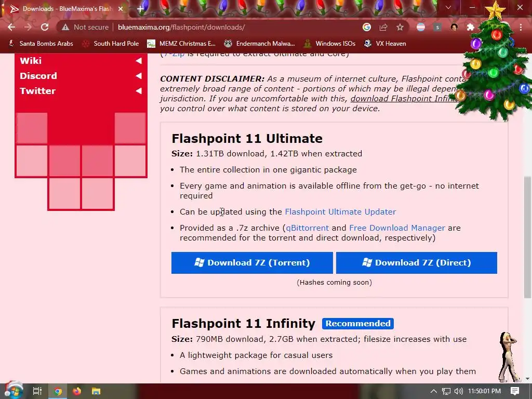Image resolution: width=532 pixels, height=399 pixels.
Task: Open Free Download Manager link
Action: pos(397,228)
